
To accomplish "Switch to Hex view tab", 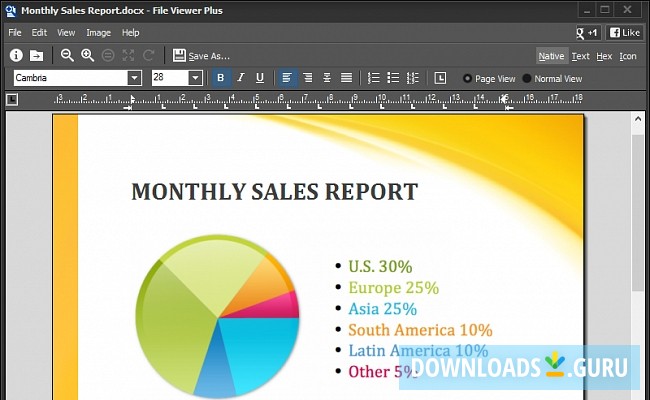I will pyautogui.click(x=604, y=56).
